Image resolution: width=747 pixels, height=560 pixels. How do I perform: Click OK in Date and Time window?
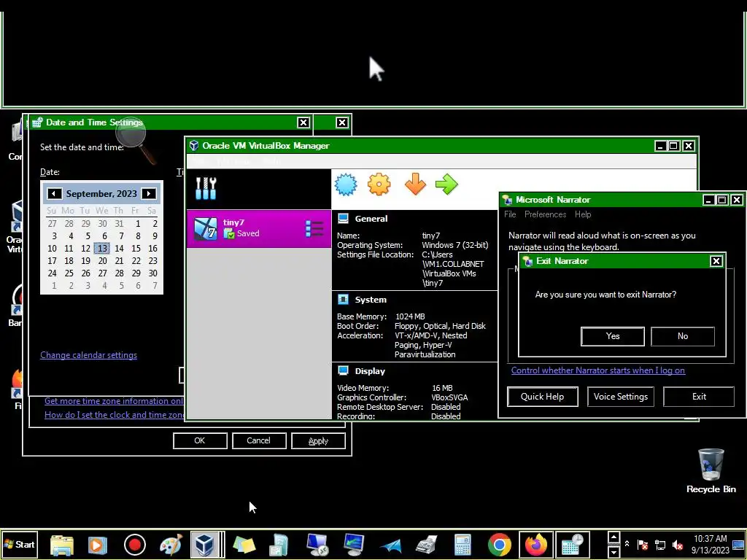[200, 440]
